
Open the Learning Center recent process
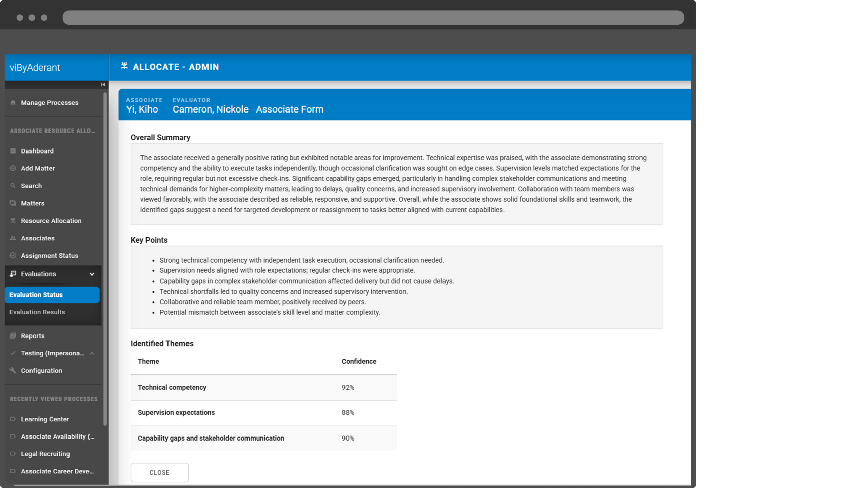[45, 419]
